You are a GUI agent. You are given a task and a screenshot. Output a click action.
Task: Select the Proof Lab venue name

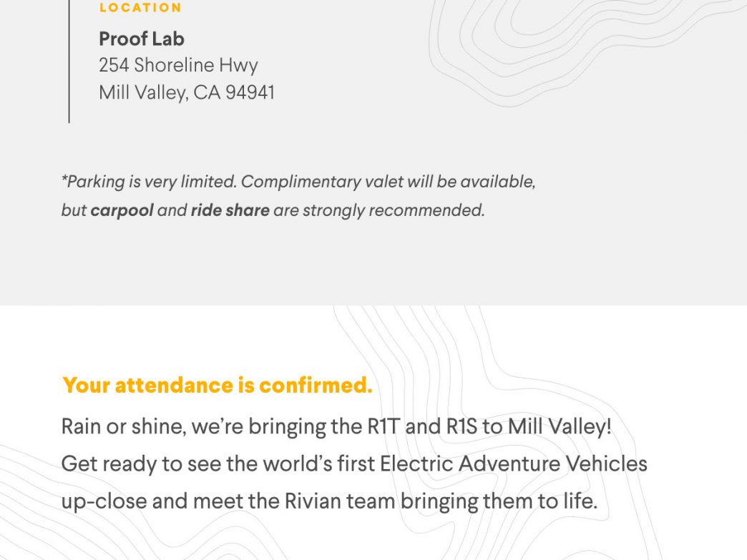[142, 39]
